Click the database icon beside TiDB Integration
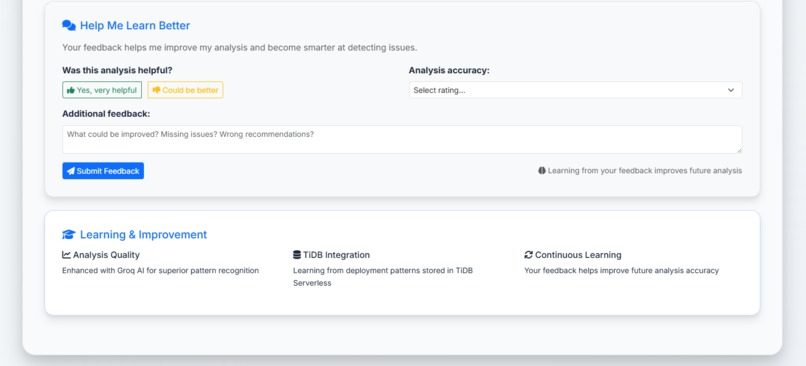The image size is (806, 366). 297,255
